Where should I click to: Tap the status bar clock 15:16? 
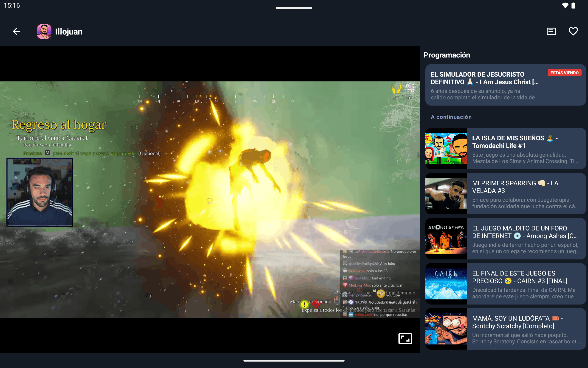[12, 5]
